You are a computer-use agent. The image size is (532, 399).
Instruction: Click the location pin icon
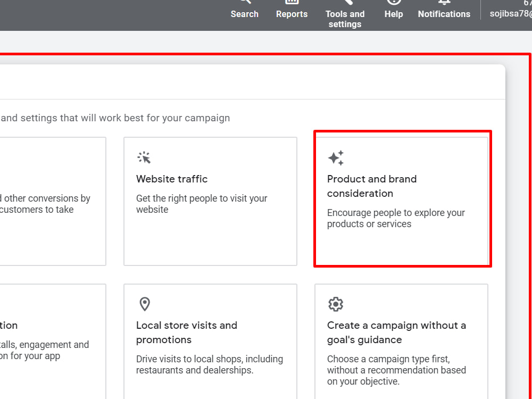pos(145,304)
